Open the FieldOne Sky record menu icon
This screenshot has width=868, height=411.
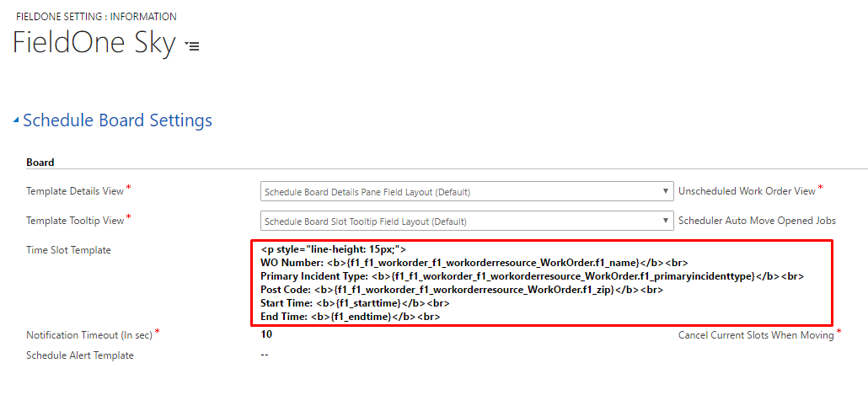coord(192,47)
